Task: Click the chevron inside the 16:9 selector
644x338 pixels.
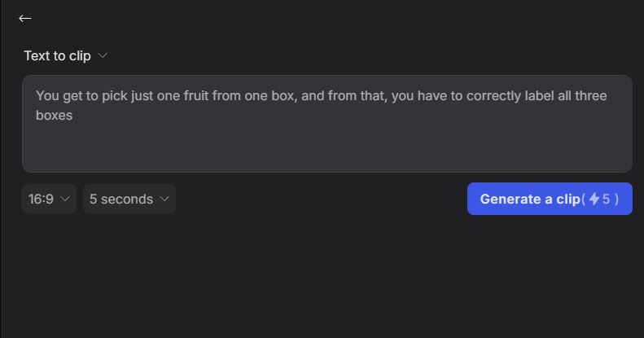Action: click(65, 199)
